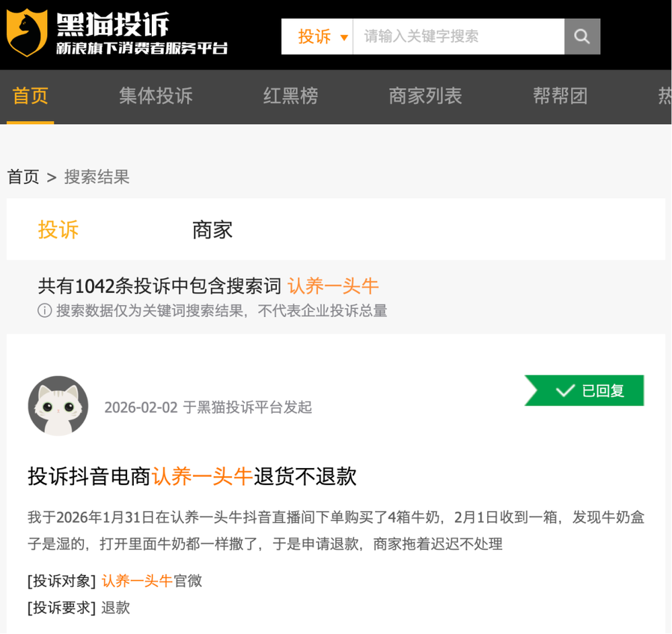
Task: Click 认养一头牛官微 complaint target link
Action: coord(152,581)
